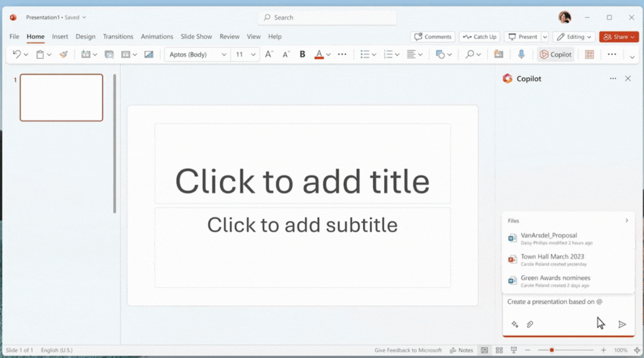Switch to Slide Sorter view in status bar
Viewport: 644px width, 358px height.
(499, 350)
